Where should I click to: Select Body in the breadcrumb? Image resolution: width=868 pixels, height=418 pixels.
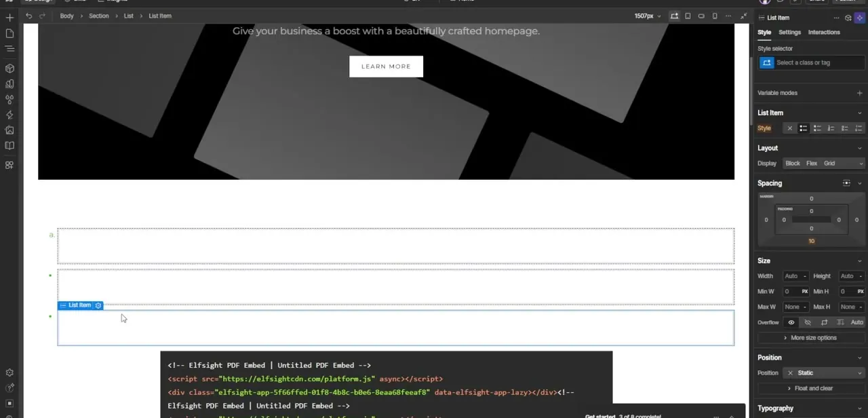click(x=66, y=16)
